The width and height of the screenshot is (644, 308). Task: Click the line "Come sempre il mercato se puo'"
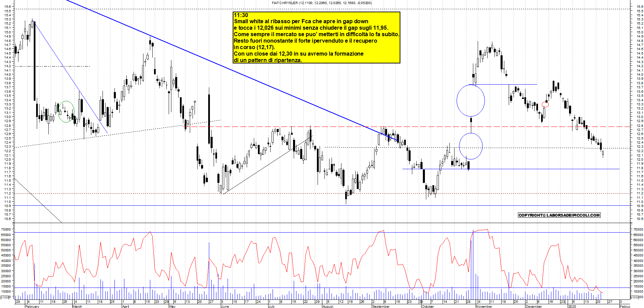[x=316, y=34]
